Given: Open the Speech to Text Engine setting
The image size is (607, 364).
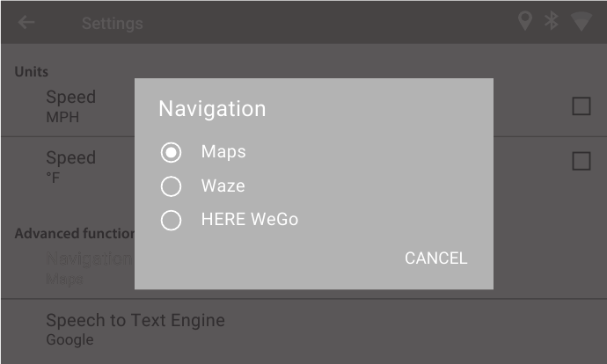Looking at the screenshot, I should (135, 329).
